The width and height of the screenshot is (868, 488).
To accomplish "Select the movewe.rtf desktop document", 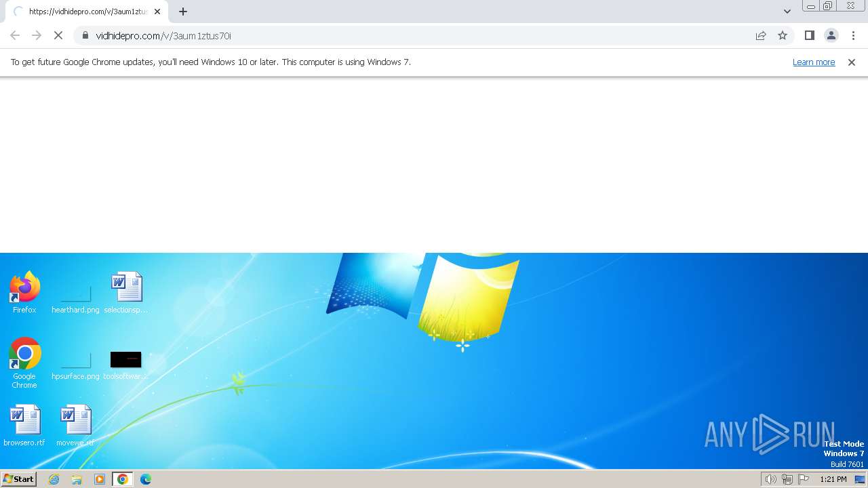I will pos(75,426).
